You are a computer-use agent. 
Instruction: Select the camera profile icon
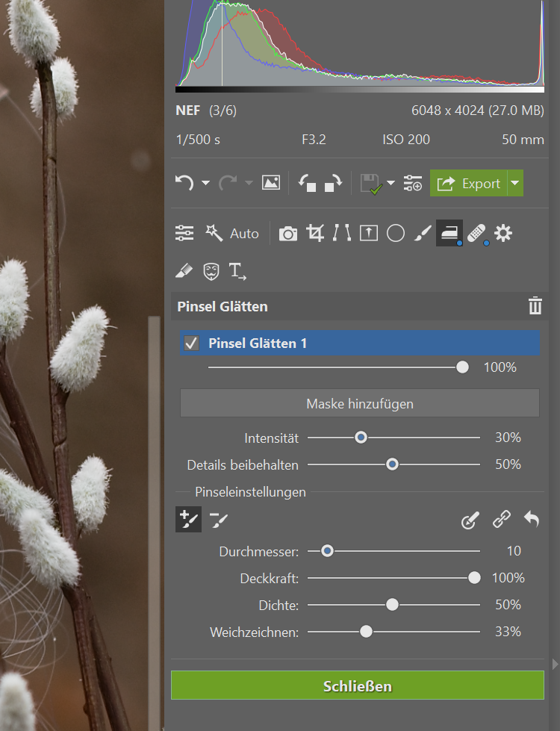[287, 234]
